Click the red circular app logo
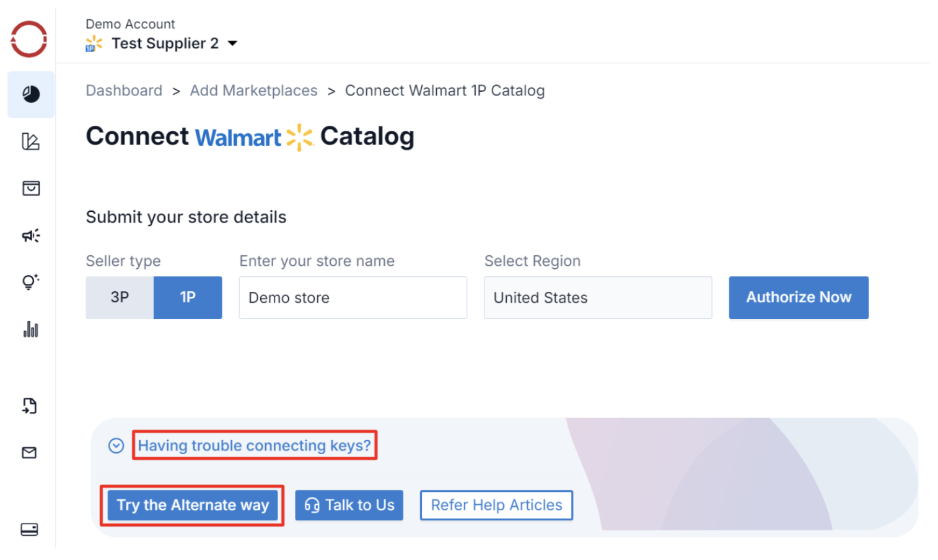Viewport: 938px width, 560px height. (29, 39)
